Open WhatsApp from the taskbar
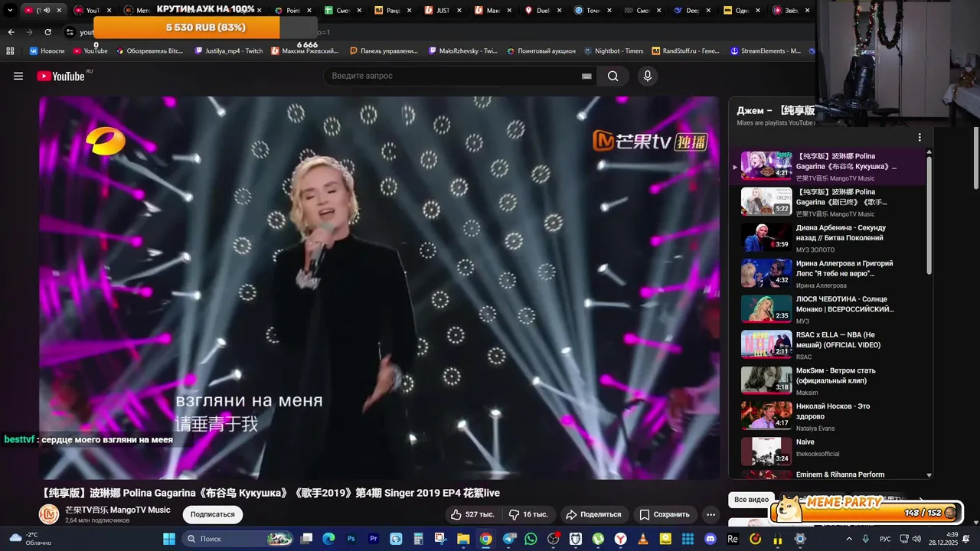The height and width of the screenshot is (551, 980). (531, 539)
